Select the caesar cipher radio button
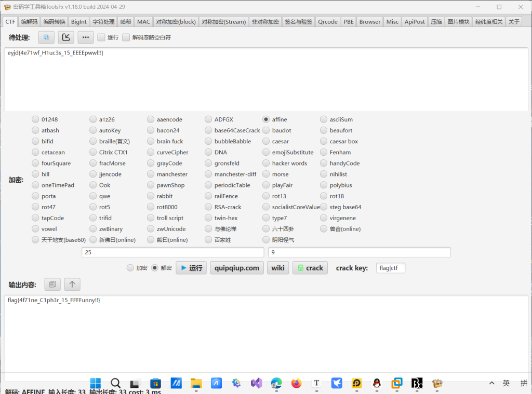 (x=266, y=141)
